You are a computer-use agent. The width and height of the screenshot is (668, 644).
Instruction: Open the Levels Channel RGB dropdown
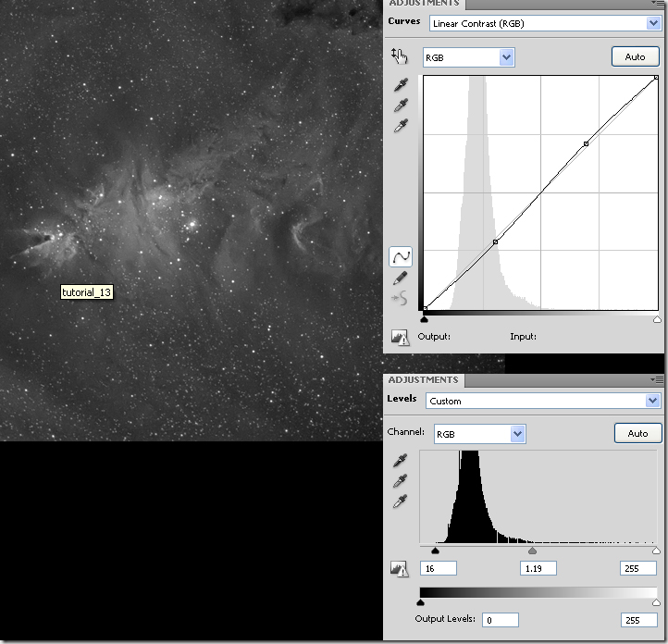(479, 434)
